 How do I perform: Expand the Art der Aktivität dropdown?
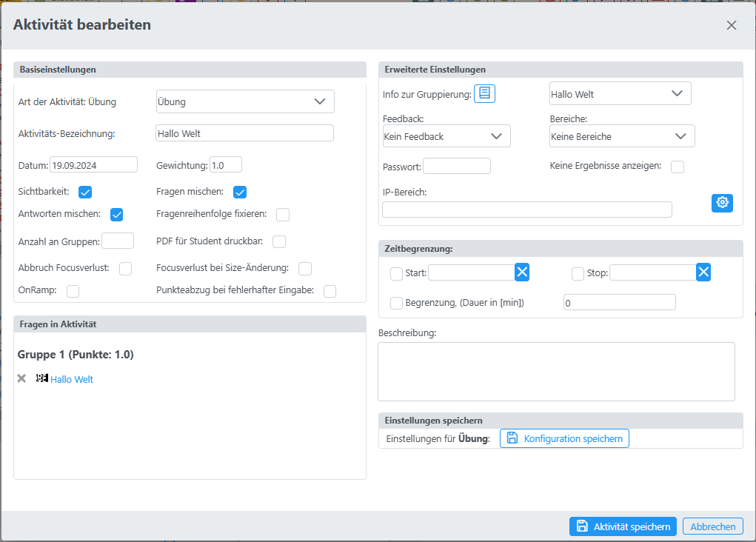(245, 101)
